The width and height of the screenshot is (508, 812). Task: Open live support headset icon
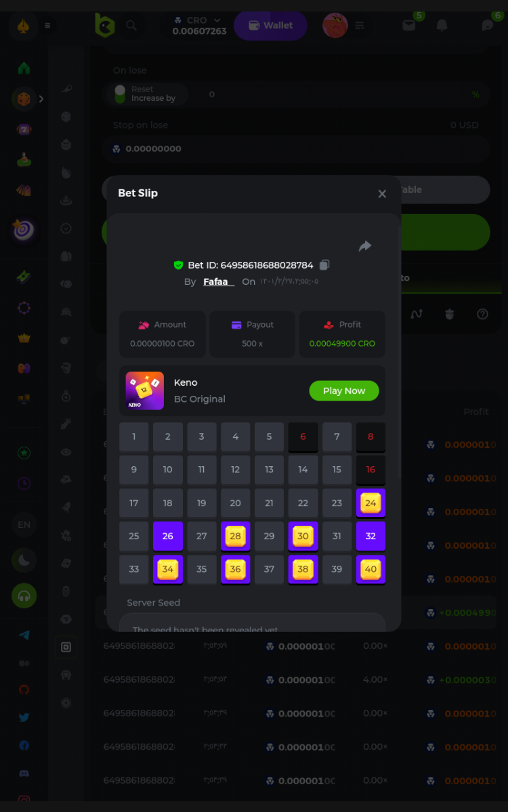24,596
